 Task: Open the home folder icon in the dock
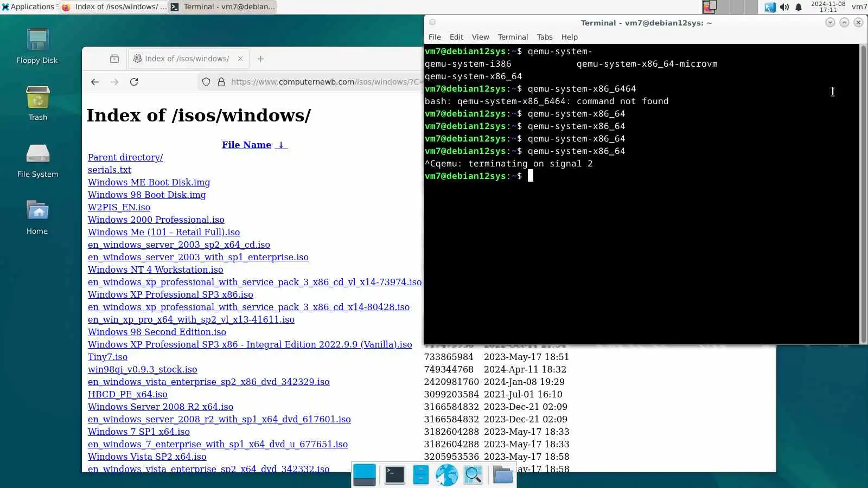tap(503, 475)
